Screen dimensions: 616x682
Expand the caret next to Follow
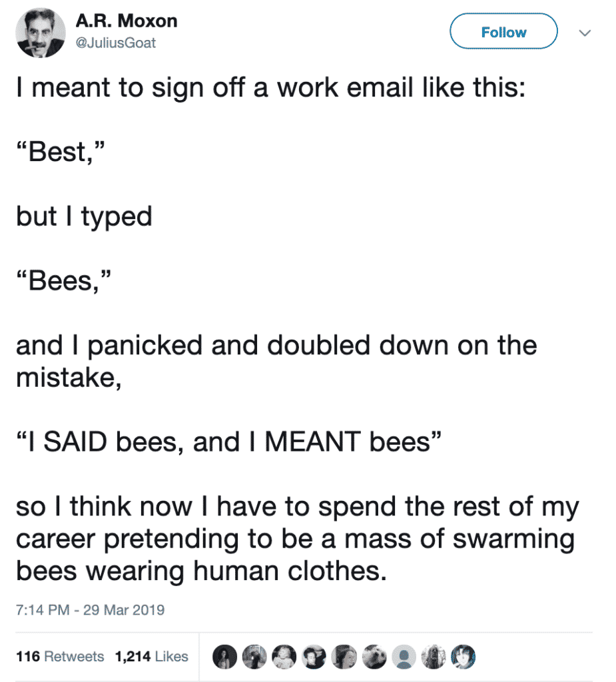click(x=585, y=31)
